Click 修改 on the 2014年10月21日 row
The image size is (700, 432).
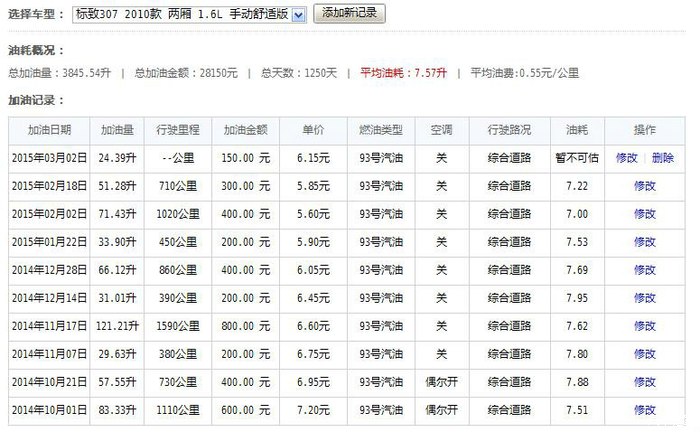(644, 382)
